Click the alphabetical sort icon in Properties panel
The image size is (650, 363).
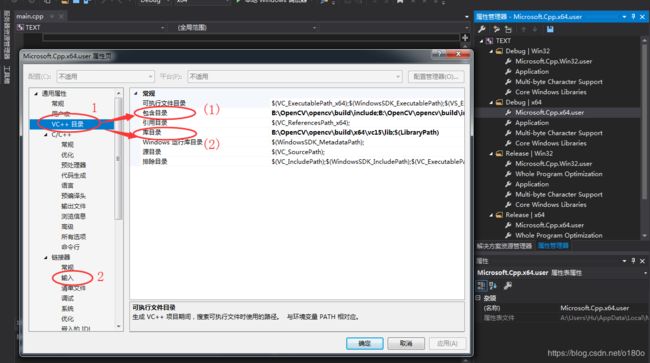tap(493, 286)
